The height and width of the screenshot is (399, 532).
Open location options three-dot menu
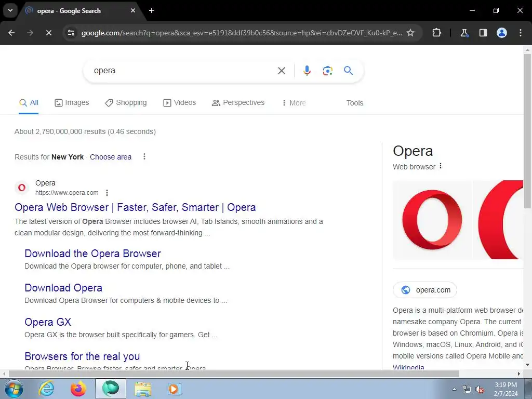[144, 156]
